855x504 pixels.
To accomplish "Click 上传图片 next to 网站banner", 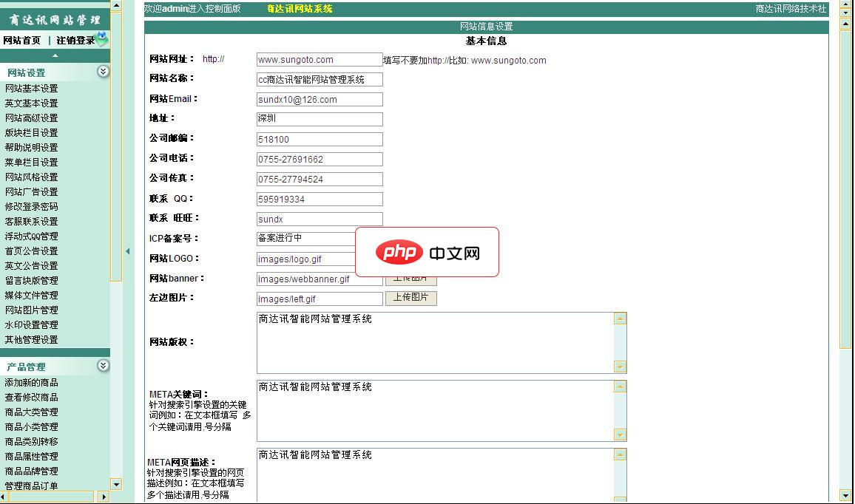I will point(411,279).
